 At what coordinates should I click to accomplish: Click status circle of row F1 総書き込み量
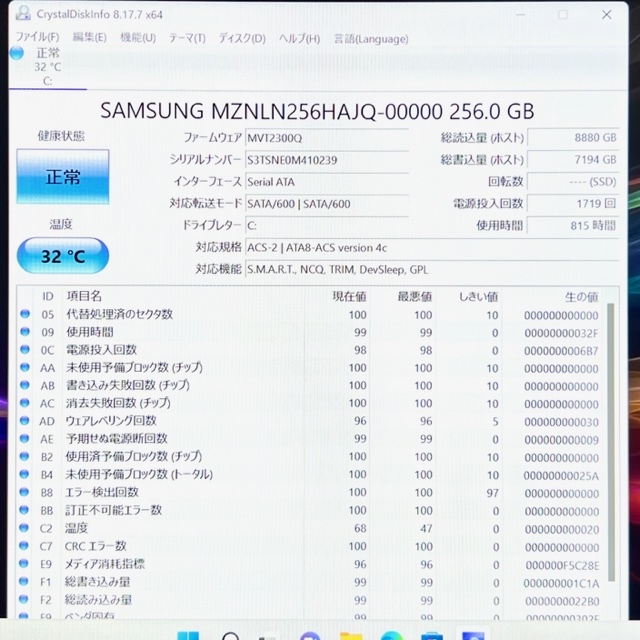click(x=24, y=581)
